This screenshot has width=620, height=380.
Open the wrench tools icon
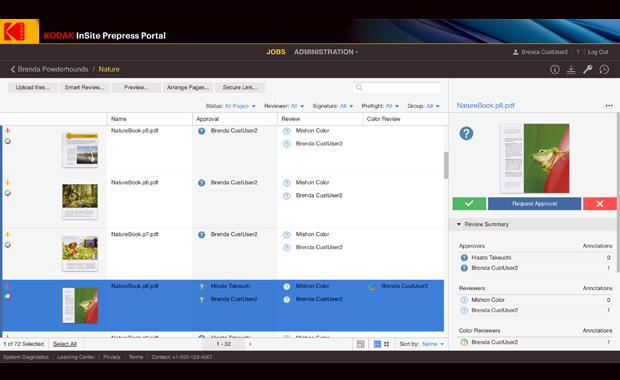(588, 70)
